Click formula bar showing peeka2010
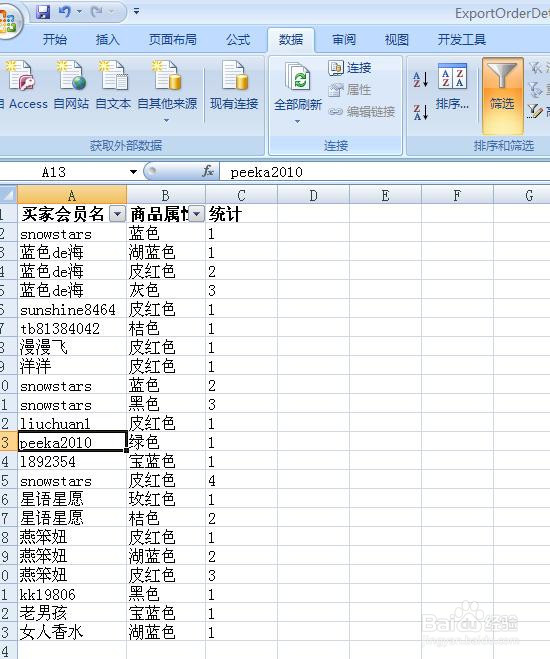 (x=385, y=172)
